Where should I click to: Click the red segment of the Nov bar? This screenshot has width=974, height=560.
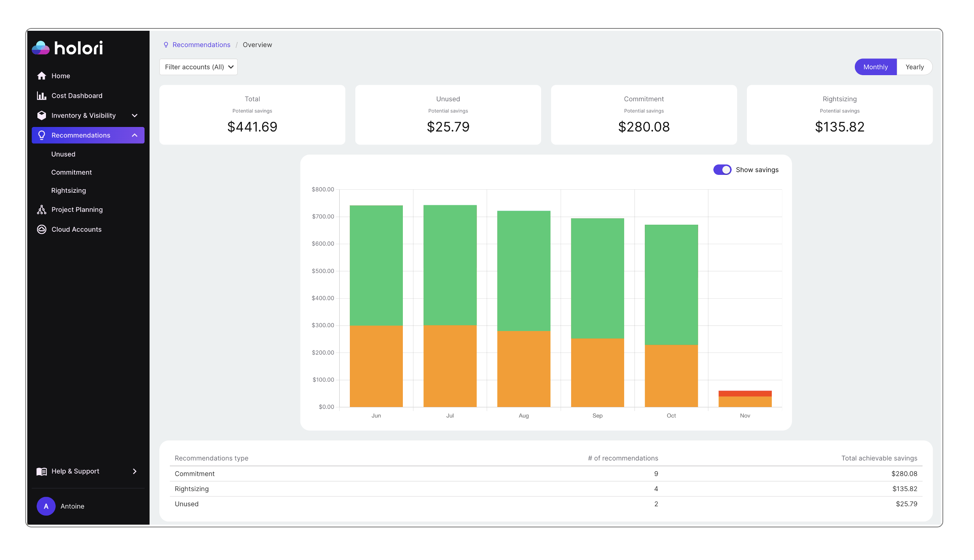pyautogui.click(x=745, y=393)
